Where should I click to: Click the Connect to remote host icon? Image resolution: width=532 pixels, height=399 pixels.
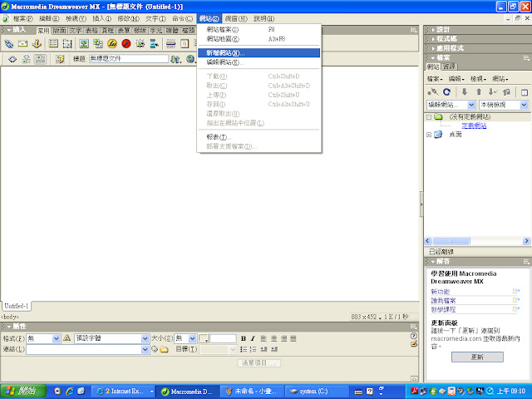pos(432,92)
